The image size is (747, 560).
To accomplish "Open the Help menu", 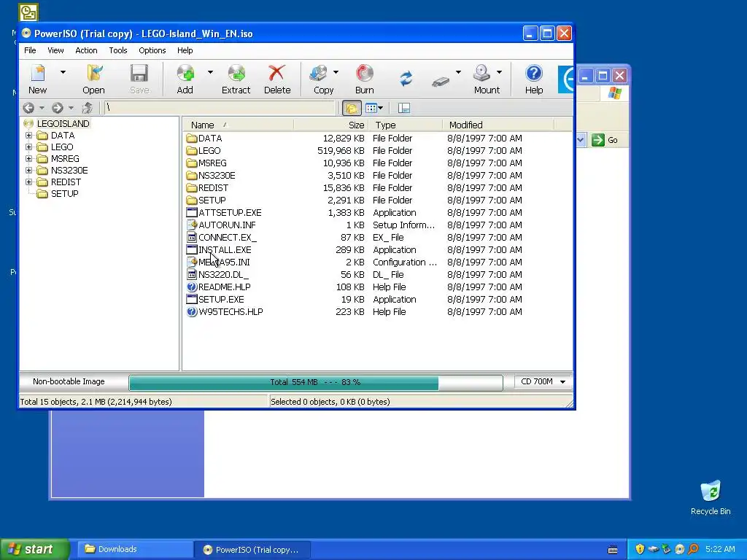I will pyautogui.click(x=185, y=50).
